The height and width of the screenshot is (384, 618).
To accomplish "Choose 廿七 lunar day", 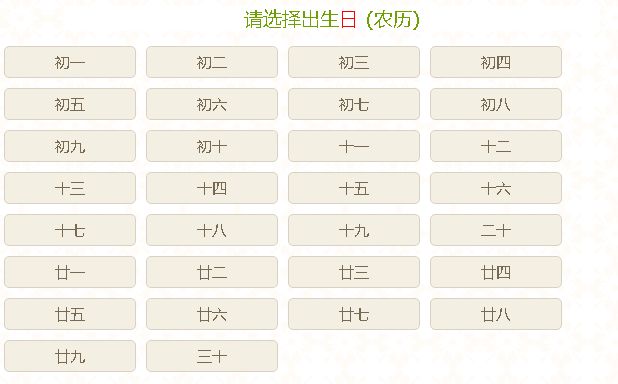I will pyautogui.click(x=354, y=314).
